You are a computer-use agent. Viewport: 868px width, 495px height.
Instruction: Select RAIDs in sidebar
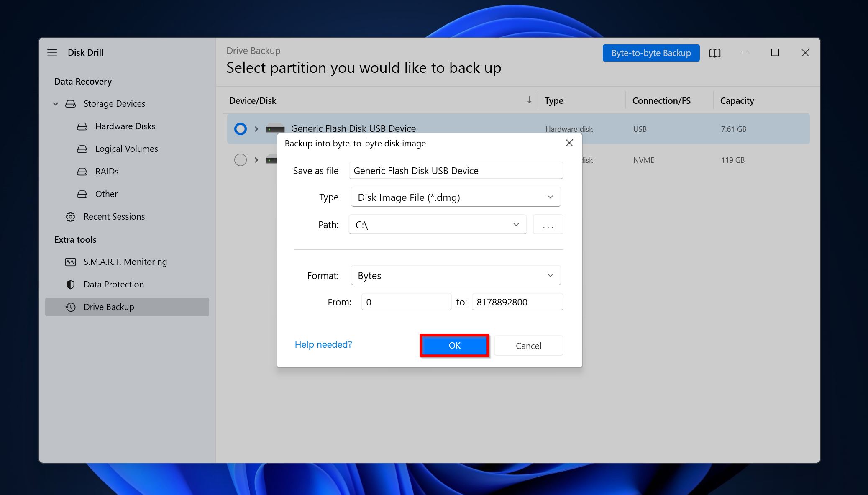pos(107,171)
